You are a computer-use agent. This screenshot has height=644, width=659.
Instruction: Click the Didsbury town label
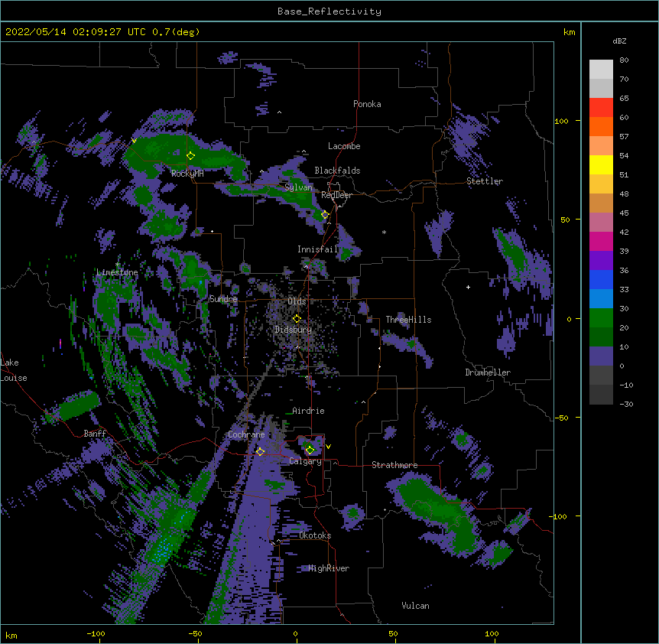294,330
